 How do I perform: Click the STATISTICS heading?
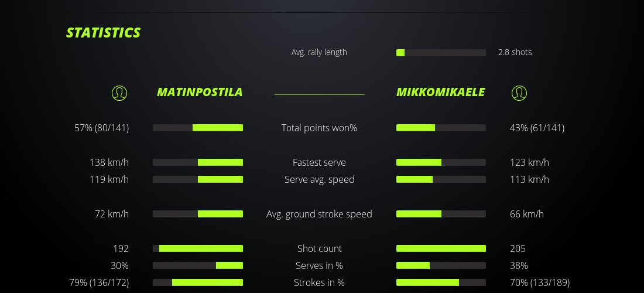coord(104,33)
